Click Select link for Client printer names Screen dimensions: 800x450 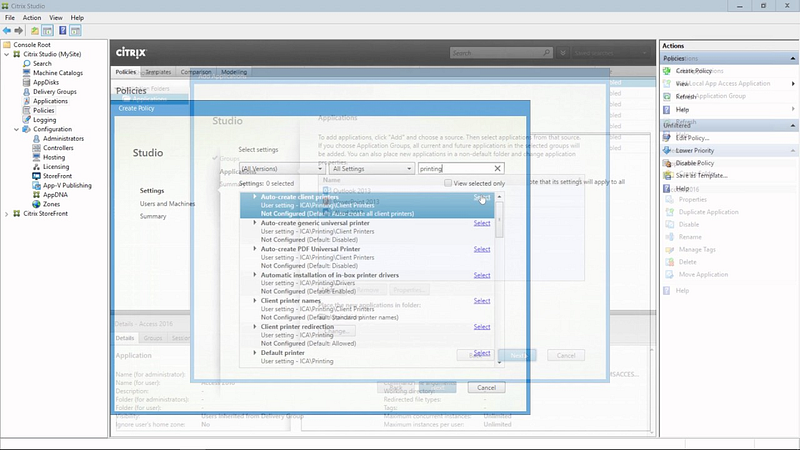pos(482,301)
